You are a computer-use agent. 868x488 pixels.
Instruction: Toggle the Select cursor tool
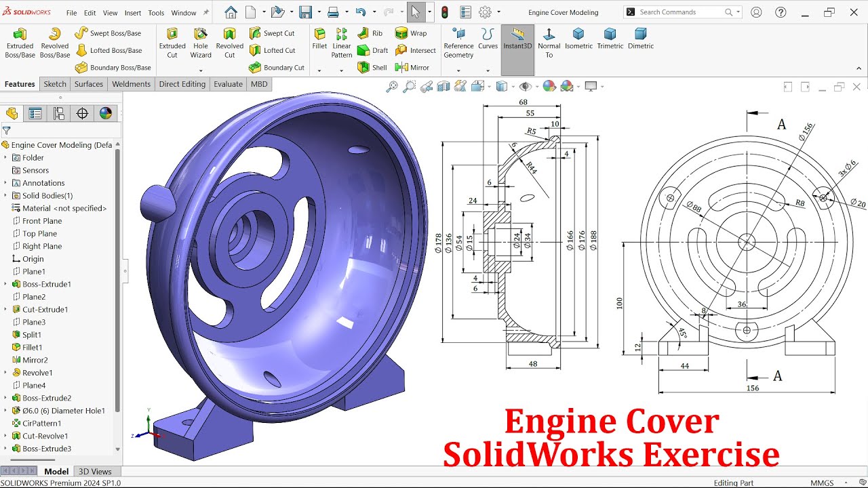[x=415, y=12]
